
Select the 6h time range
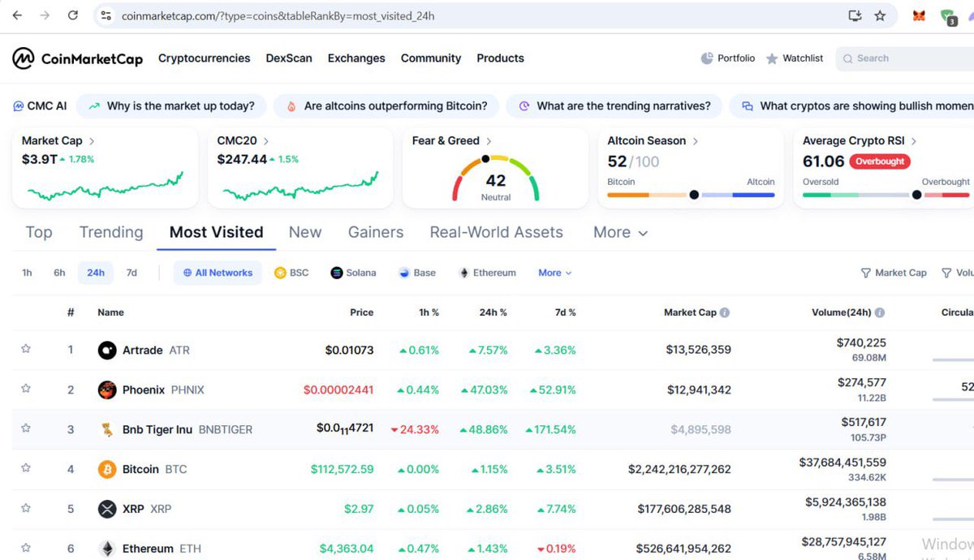click(x=59, y=273)
